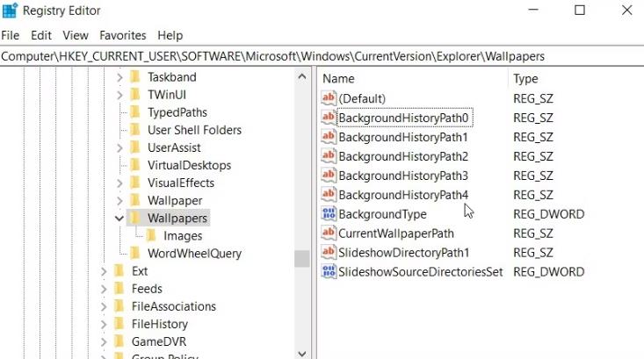Click the registry path address bar
Screen dimensions: 644x359
[x=322, y=56]
